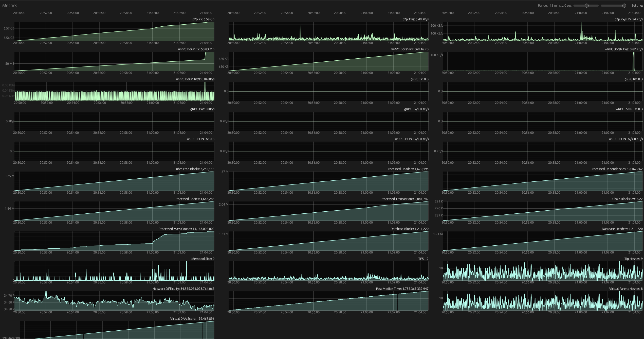The height and width of the screenshot is (339, 644).
Task: Click the Metrics panel title
Action: click(x=10, y=6)
